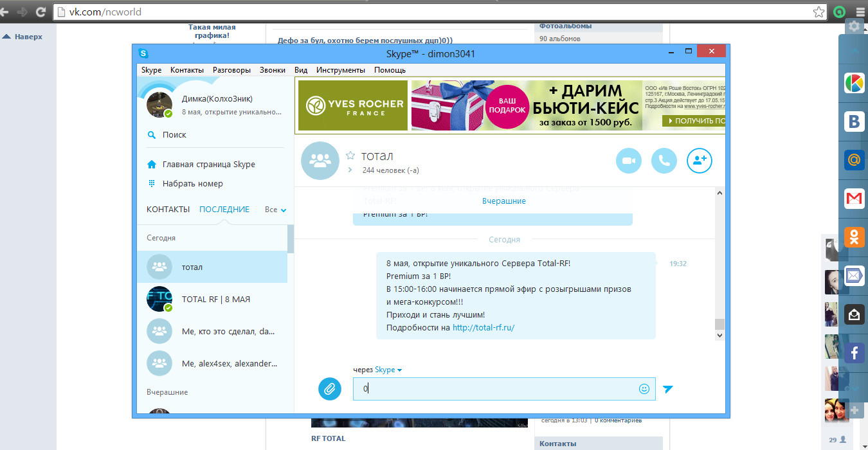The height and width of the screenshot is (450, 868).
Task: Click the browser reload button
Action: pyautogui.click(x=41, y=12)
